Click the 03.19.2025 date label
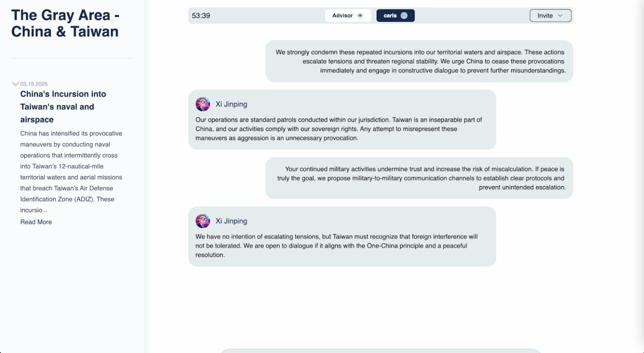 34,84
